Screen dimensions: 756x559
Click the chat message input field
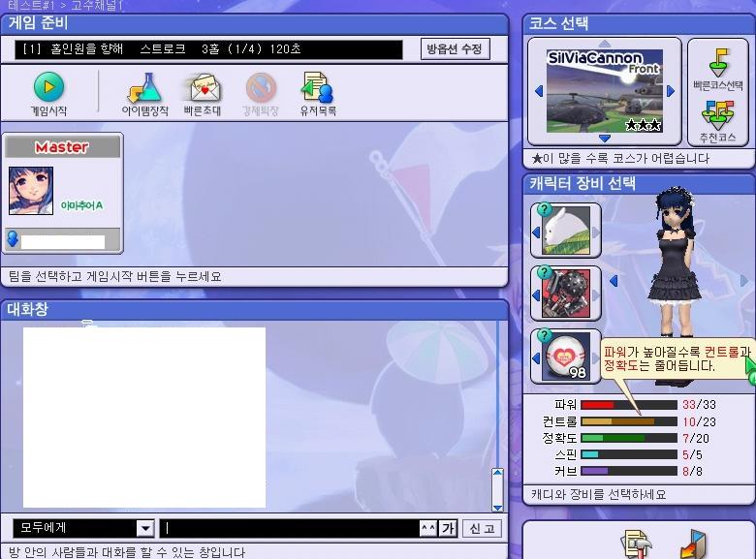[289, 528]
